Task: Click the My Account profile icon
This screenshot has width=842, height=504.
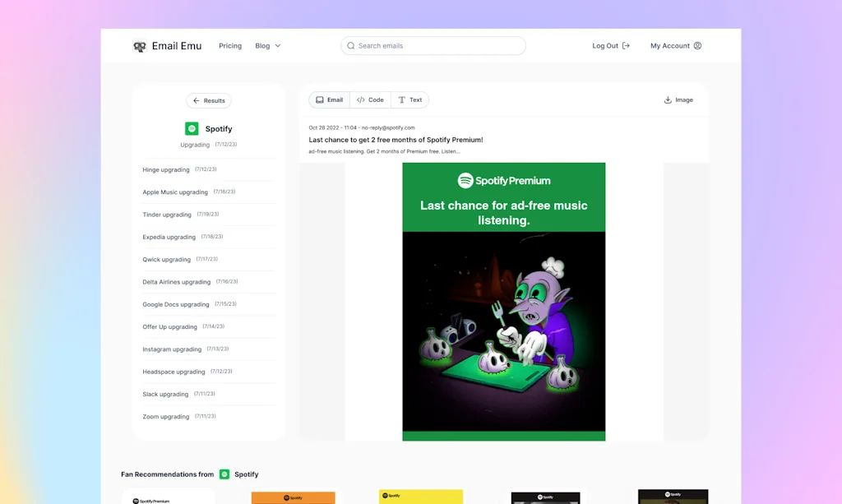Action: click(x=697, y=46)
